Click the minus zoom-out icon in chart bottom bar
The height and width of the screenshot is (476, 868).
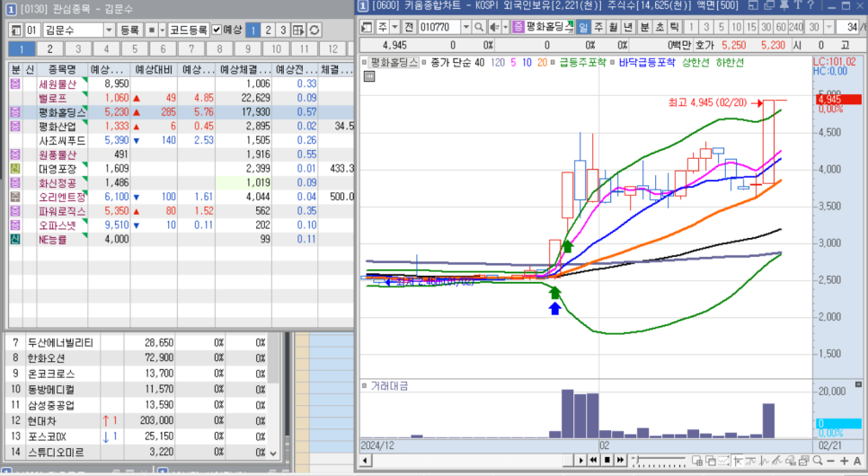point(830,461)
